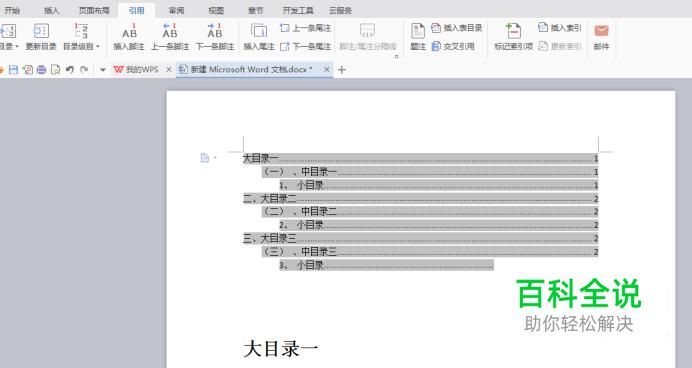
Task: Switch to the 开发工具 ribbon tab
Action: [x=298, y=10]
